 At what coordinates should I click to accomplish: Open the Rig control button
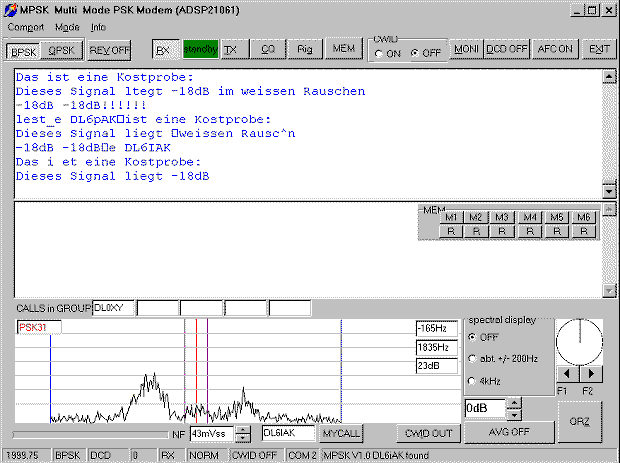pyautogui.click(x=304, y=49)
